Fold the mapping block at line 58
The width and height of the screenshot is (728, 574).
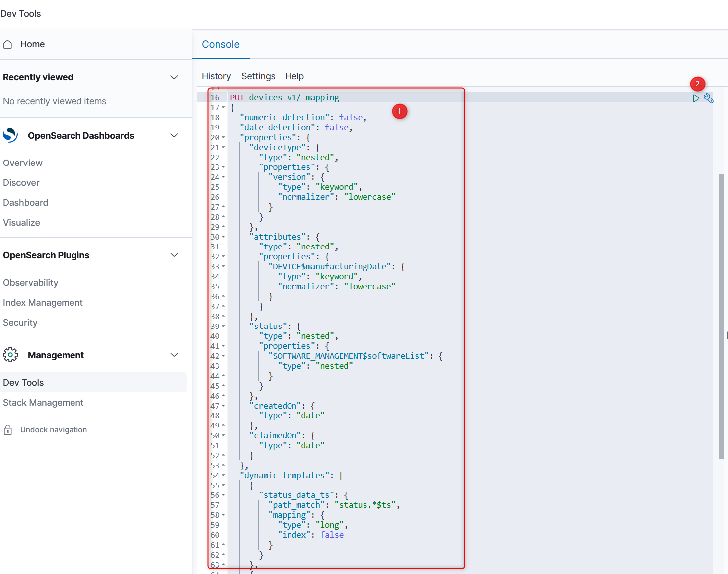click(223, 515)
